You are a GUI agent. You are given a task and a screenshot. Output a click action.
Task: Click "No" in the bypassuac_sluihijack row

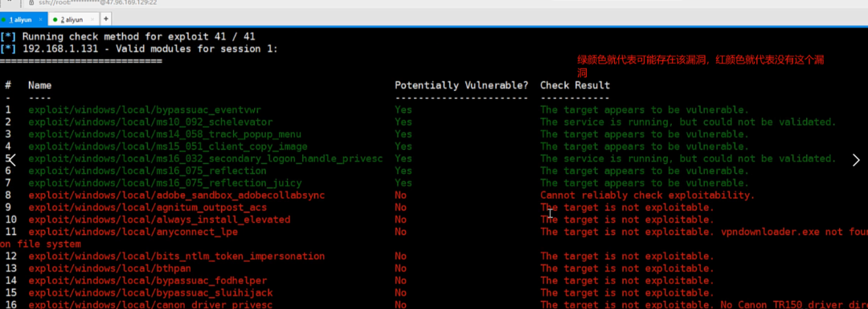[400, 292]
